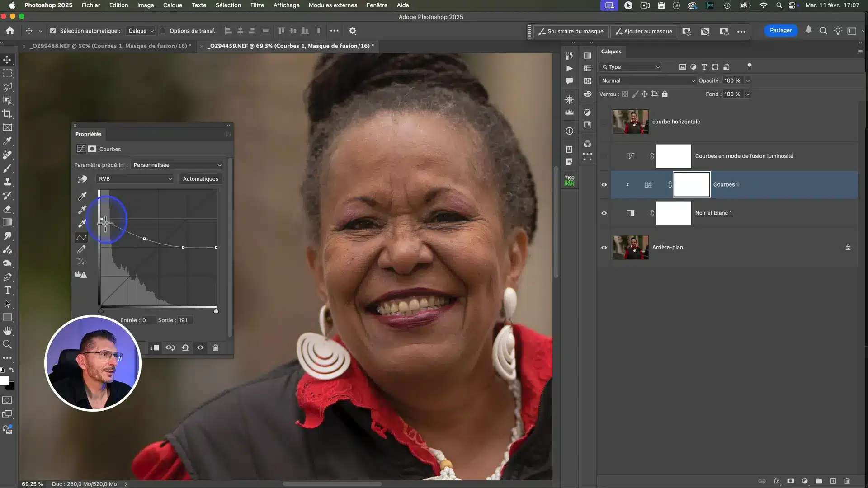Open the Calque menu
Image resolution: width=868 pixels, height=488 pixels.
point(172,5)
